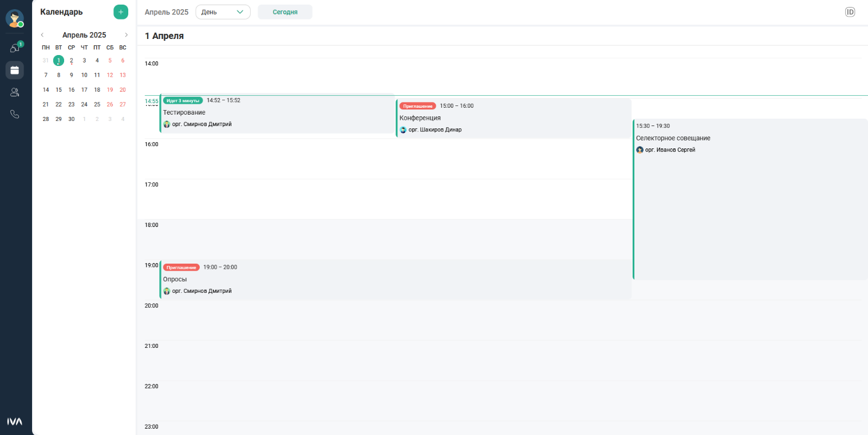
Task: Click the ID icon in top right
Action: pyautogui.click(x=850, y=12)
